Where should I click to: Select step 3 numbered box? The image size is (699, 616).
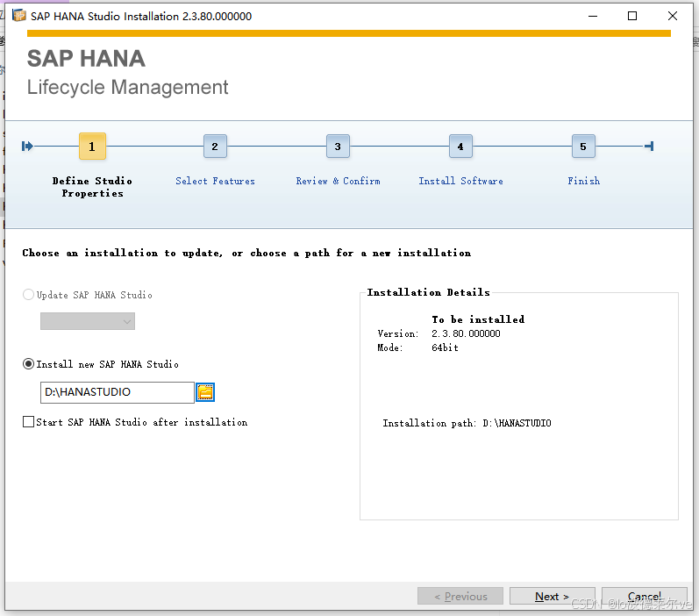point(338,147)
